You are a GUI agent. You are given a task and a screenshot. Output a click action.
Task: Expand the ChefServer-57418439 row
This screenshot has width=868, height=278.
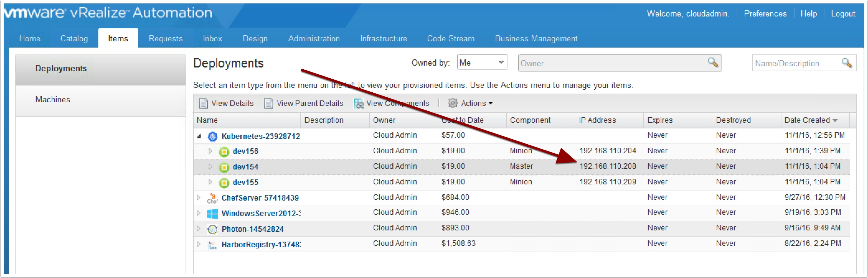point(198,197)
